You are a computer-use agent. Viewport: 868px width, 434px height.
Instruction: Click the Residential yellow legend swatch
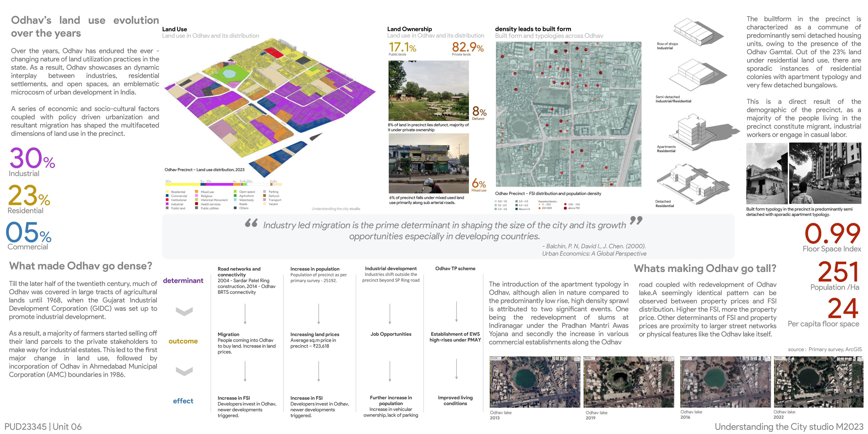click(x=167, y=192)
